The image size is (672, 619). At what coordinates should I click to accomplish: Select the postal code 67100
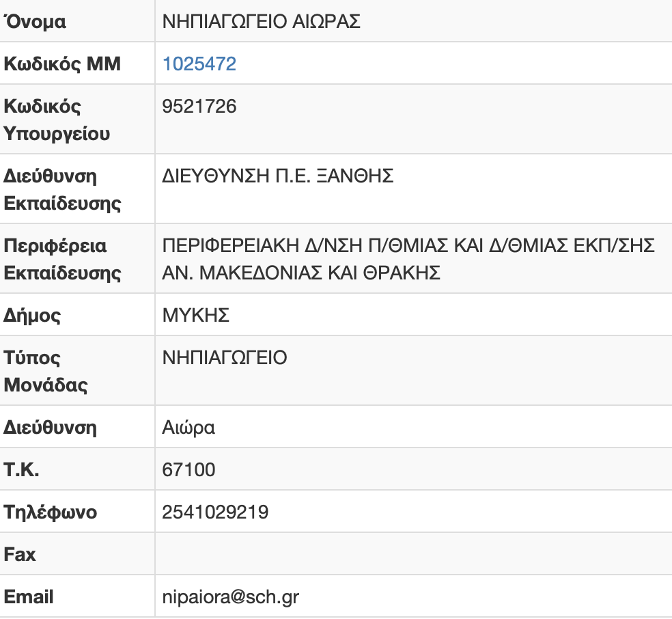coord(188,470)
